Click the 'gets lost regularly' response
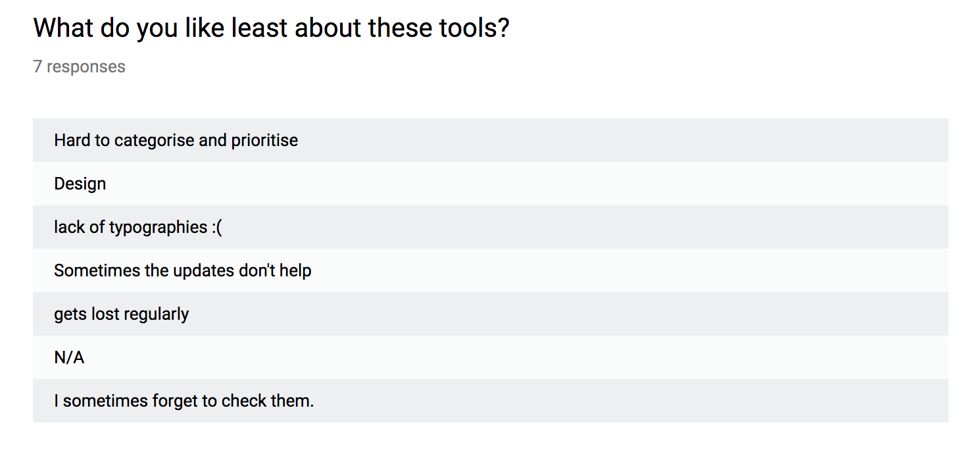 pos(491,314)
